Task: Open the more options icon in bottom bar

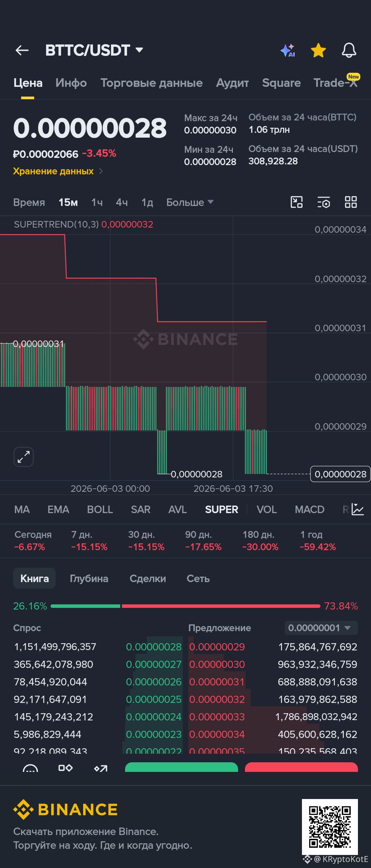Action: [30, 768]
